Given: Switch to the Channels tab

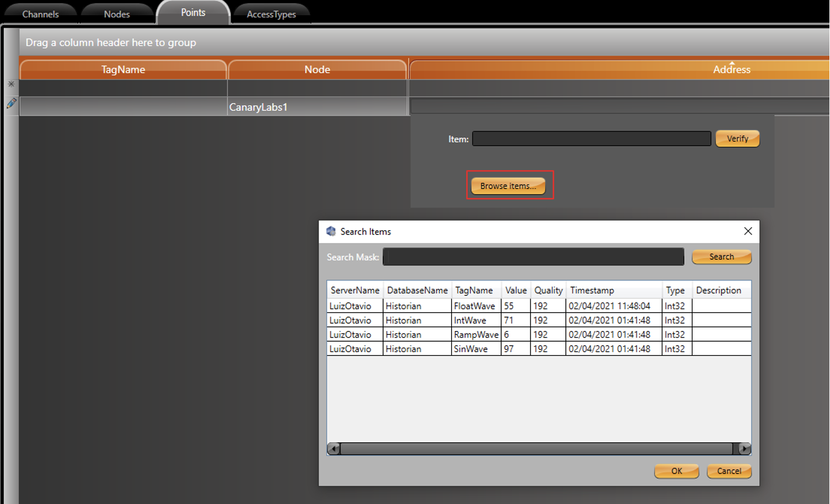Looking at the screenshot, I should point(40,14).
